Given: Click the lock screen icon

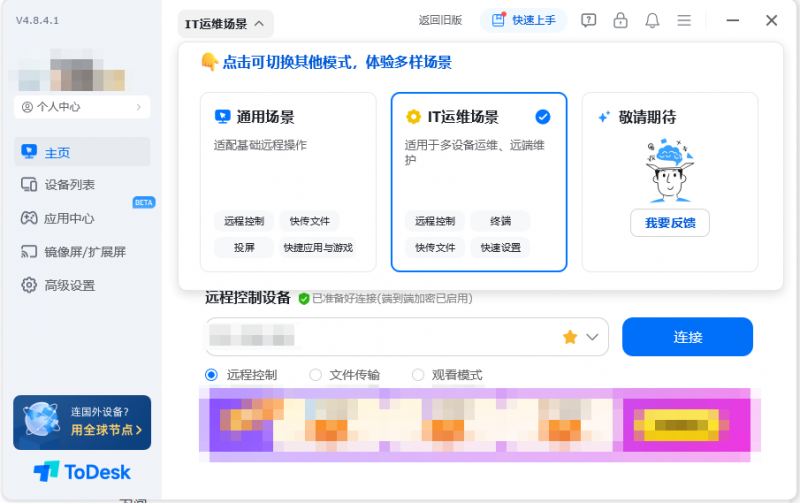Looking at the screenshot, I should click(x=620, y=20).
